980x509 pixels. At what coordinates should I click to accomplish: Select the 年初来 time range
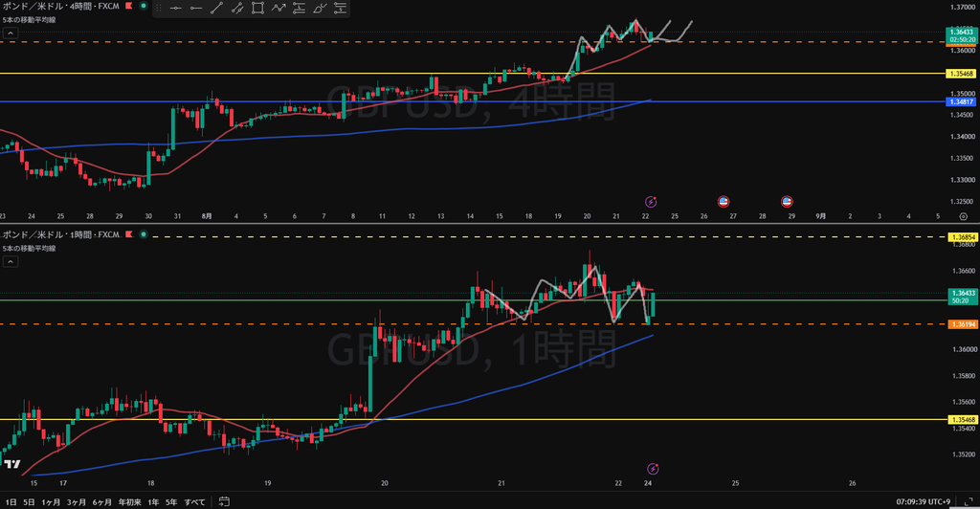[130, 502]
